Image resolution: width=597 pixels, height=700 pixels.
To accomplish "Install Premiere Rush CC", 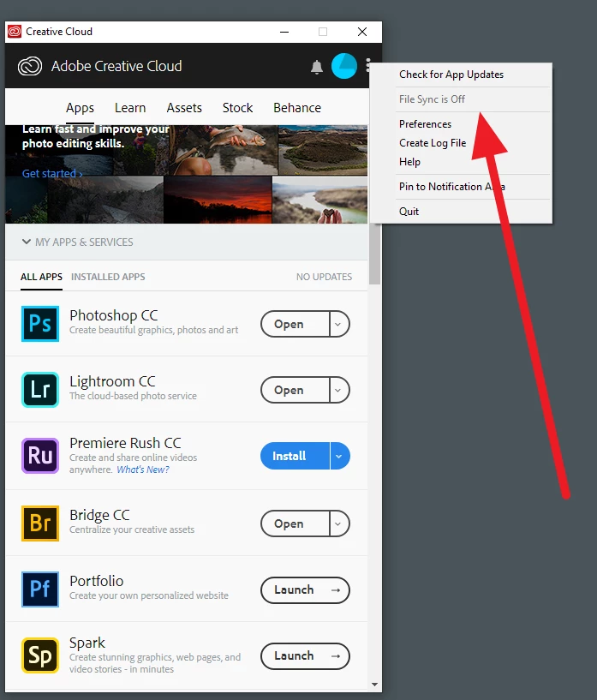I will coord(295,457).
